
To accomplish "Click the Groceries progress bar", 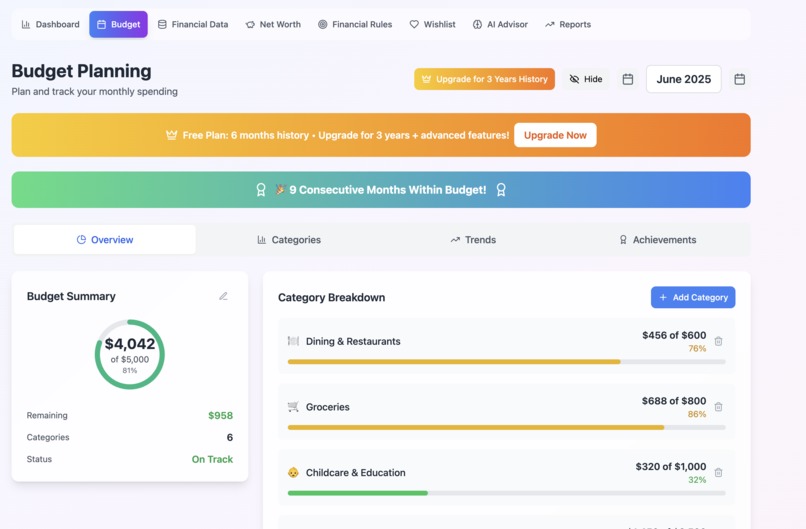I will [x=506, y=427].
